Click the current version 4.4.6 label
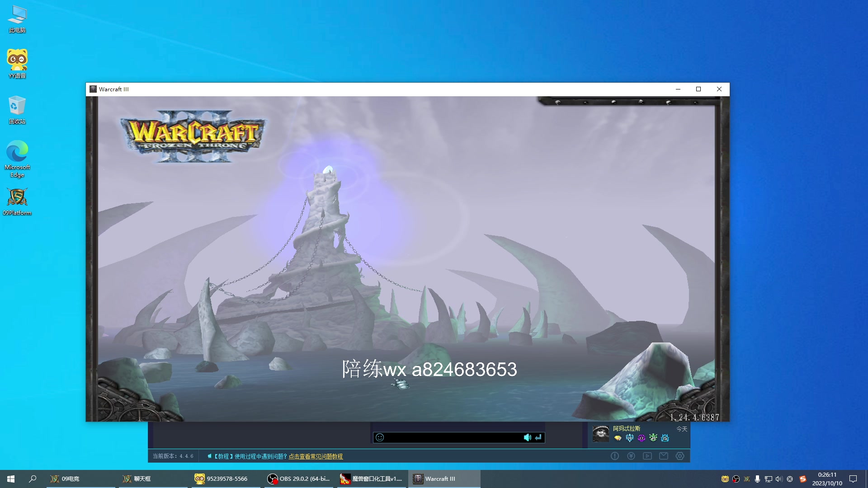 pos(173,456)
